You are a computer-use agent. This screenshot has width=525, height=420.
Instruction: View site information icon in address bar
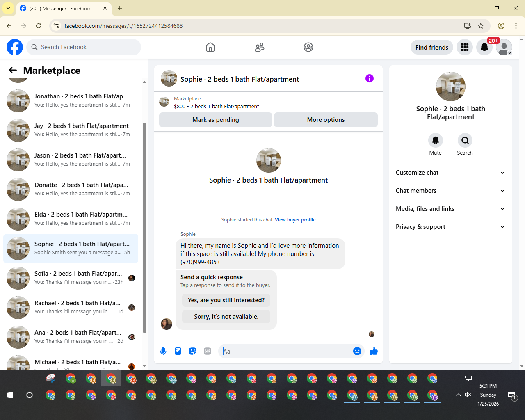coord(57,26)
